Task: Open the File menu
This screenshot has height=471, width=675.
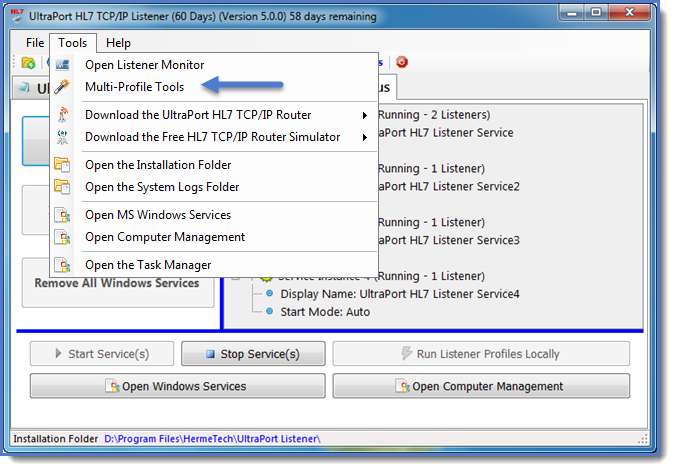Action: tap(35, 43)
